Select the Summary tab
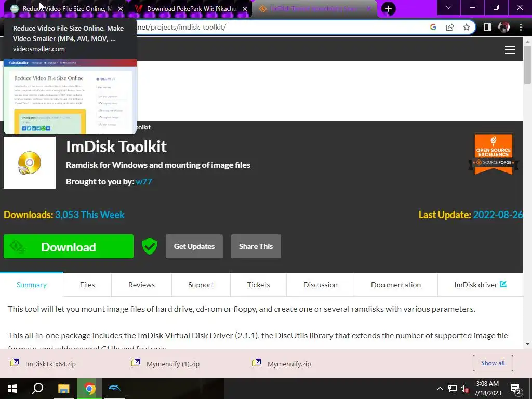Screen dimensions: 532x399 click(32, 285)
